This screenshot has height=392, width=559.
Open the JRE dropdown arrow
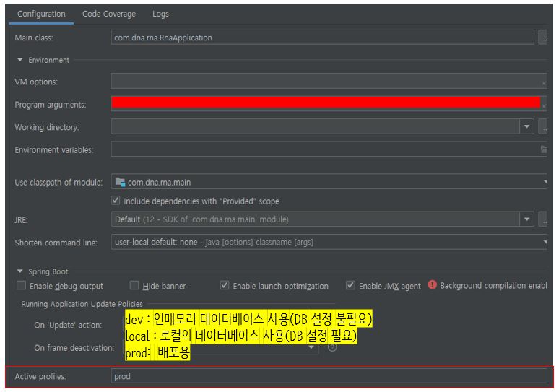click(x=526, y=219)
